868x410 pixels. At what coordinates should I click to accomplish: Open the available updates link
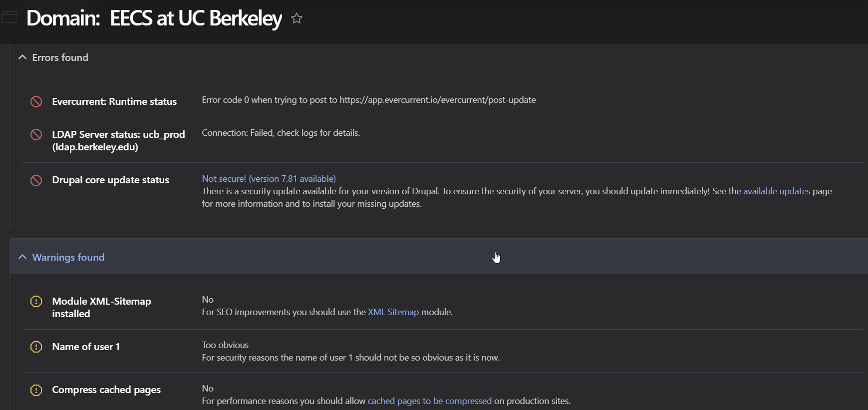(x=777, y=191)
